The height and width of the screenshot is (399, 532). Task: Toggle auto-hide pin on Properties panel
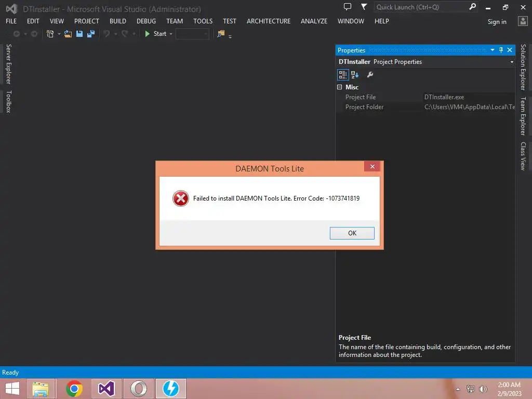501,50
